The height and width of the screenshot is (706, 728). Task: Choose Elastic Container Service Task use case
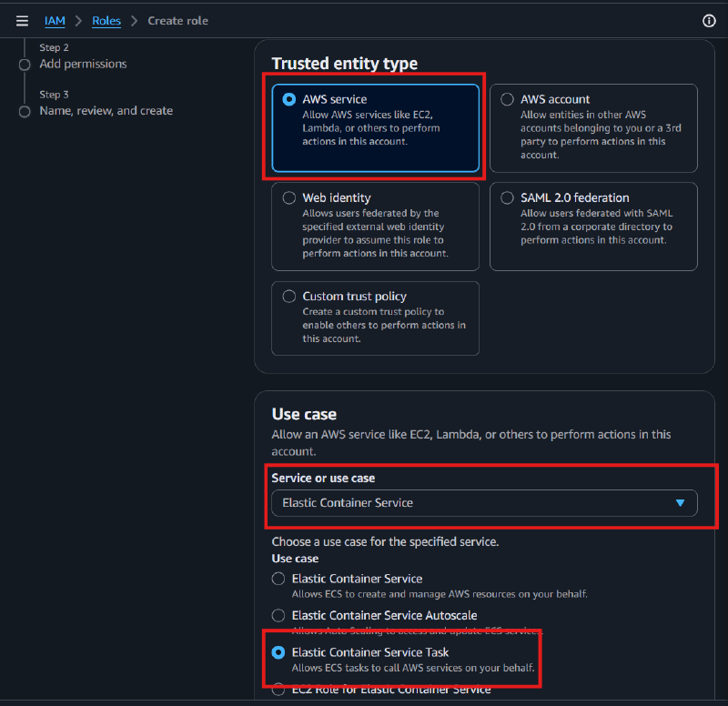pyautogui.click(x=278, y=652)
